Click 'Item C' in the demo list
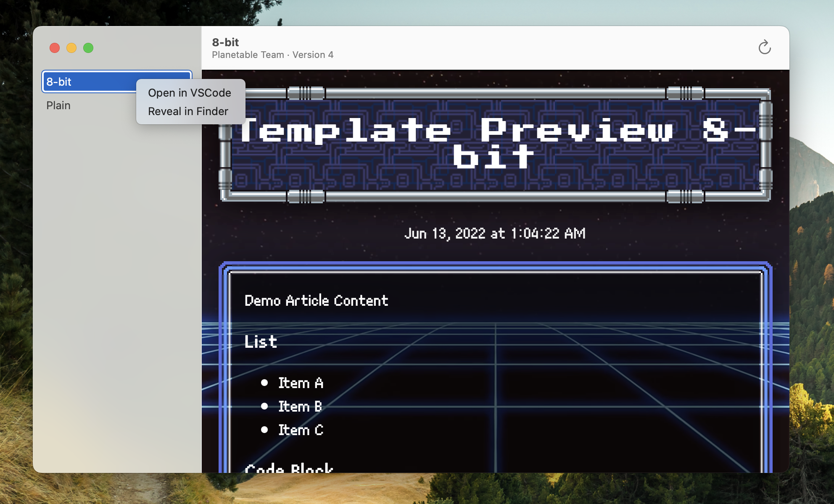Image resolution: width=834 pixels, height=504 pixels. click(x=301, y=429)
